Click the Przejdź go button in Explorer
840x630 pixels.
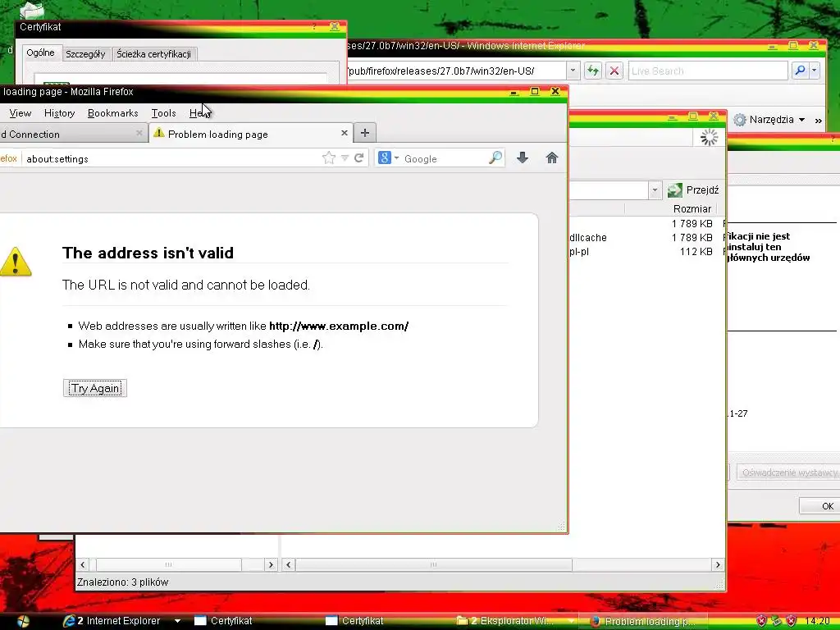[x=692, y=189]
